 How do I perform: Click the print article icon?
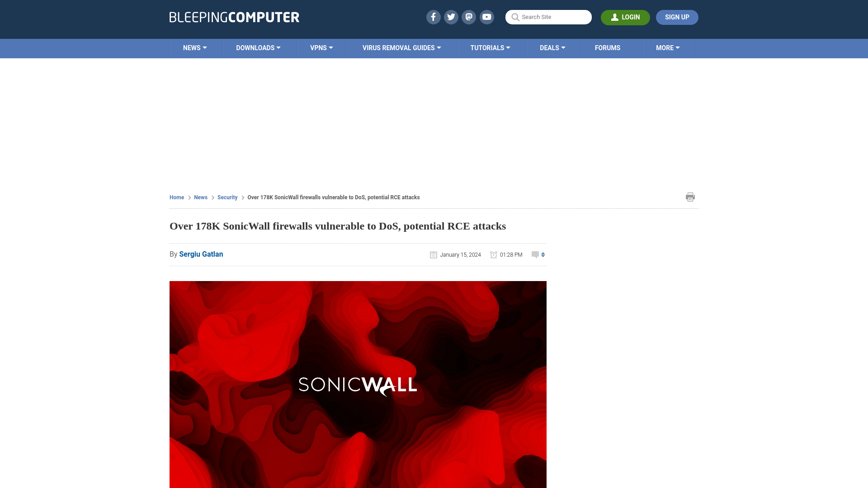click(690, 197)
